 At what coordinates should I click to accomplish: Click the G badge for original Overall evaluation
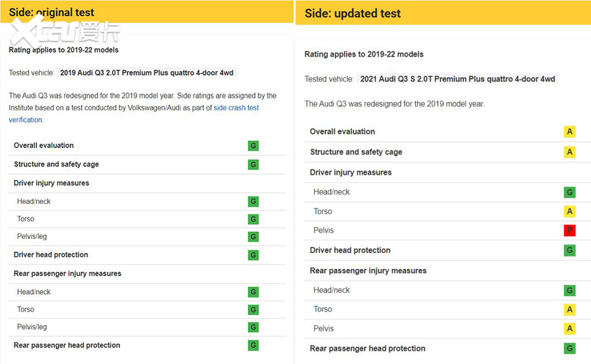click(254, 146)
